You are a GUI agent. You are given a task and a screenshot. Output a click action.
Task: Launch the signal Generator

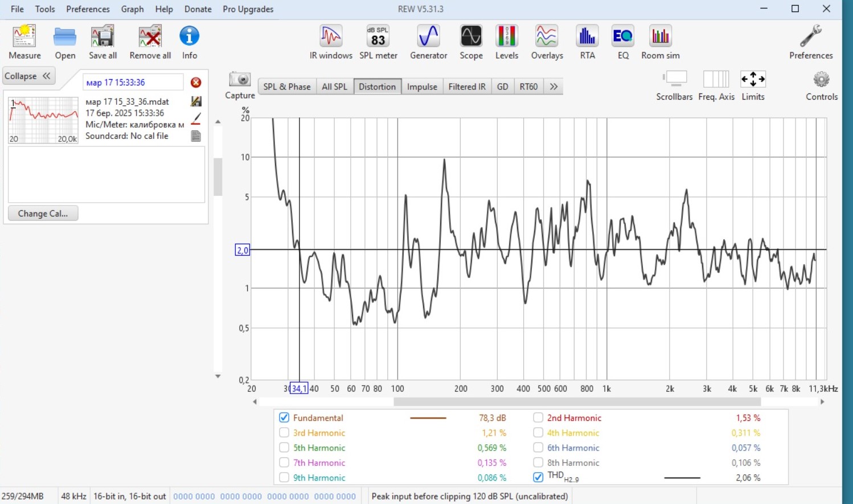coord(428,36)
